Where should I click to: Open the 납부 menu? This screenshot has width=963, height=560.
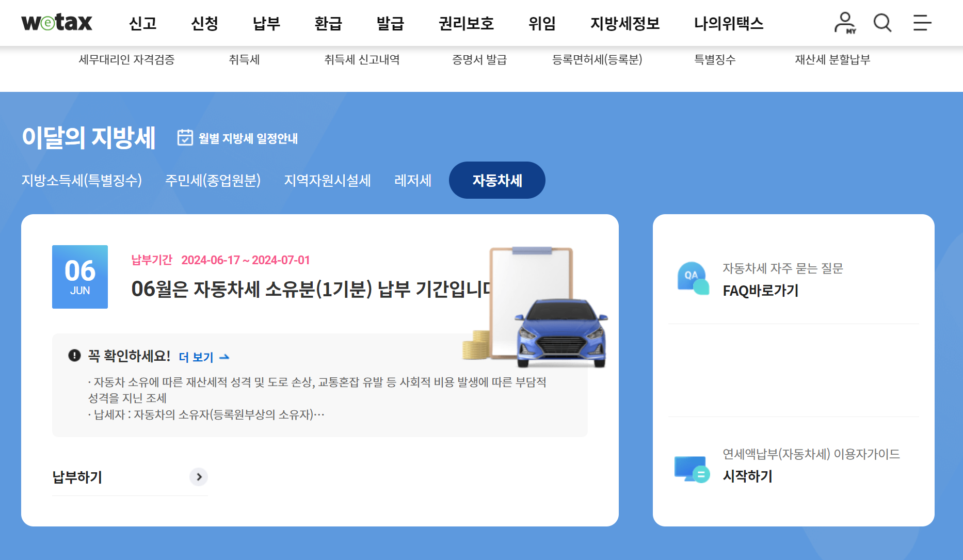(x=266, y=23)
